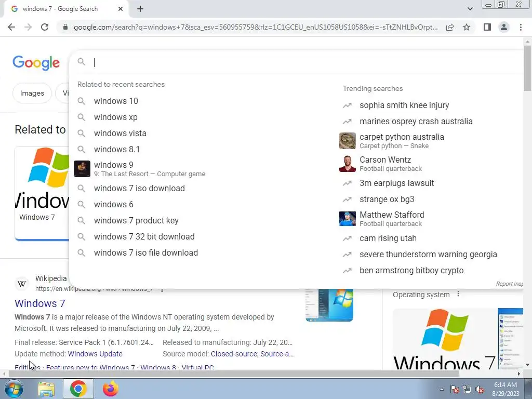Open Windows Explorer from the taskbar
Viewport: 532px width, 399px height.
[x=46, y=389]
